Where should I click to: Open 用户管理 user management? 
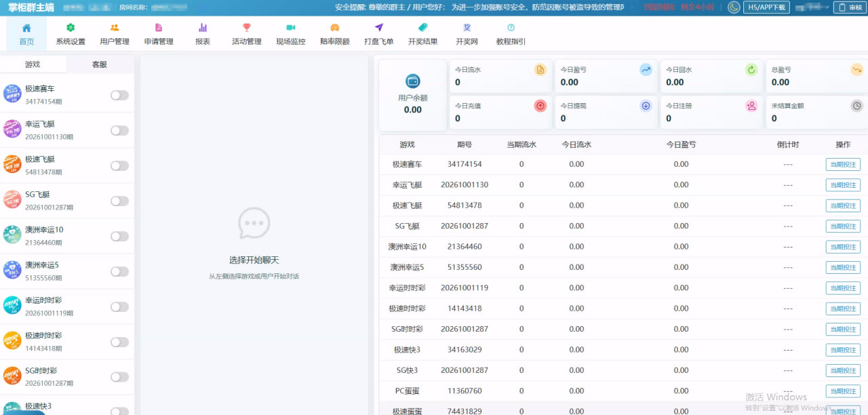[x=115, y=34]
